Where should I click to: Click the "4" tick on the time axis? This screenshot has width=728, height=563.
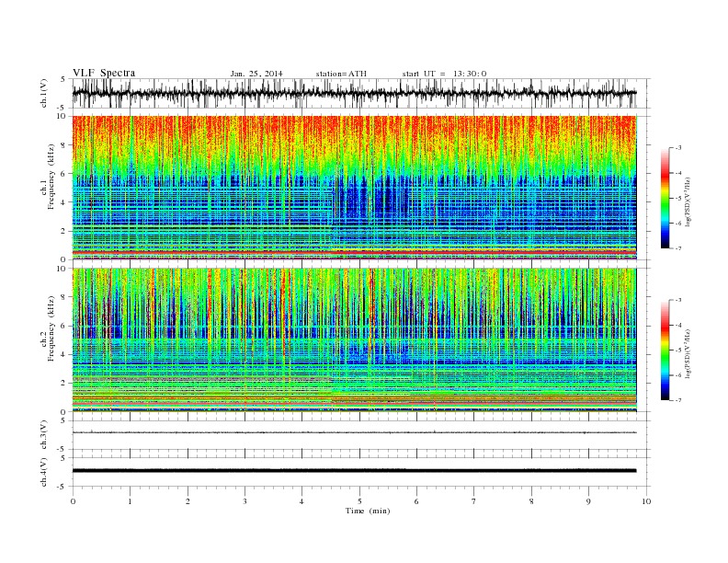[x=302, y=501]
